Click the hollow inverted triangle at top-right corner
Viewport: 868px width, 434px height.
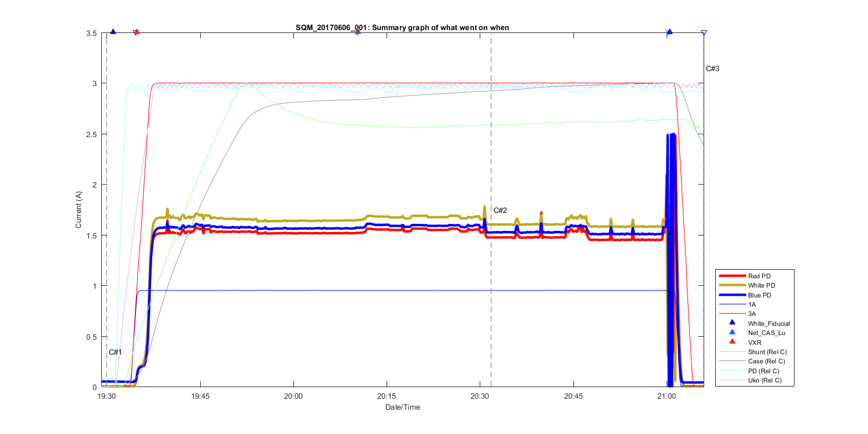tap(704, 33)
